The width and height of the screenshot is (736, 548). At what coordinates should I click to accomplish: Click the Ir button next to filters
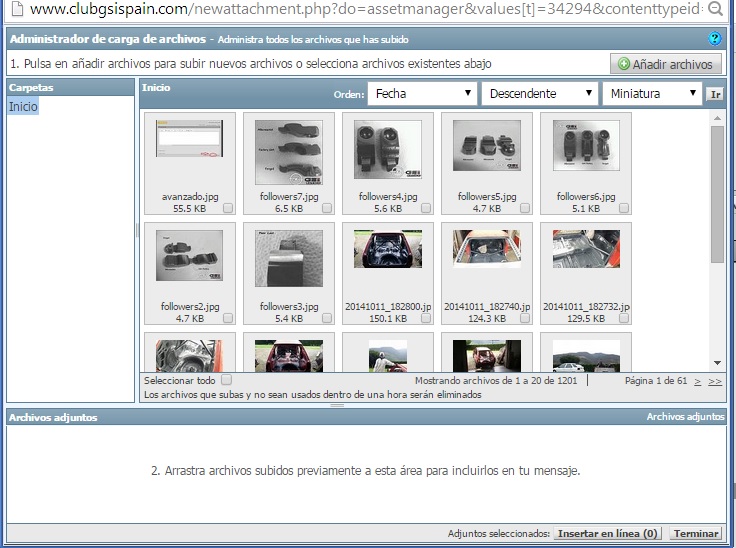[x=714, y=94]
